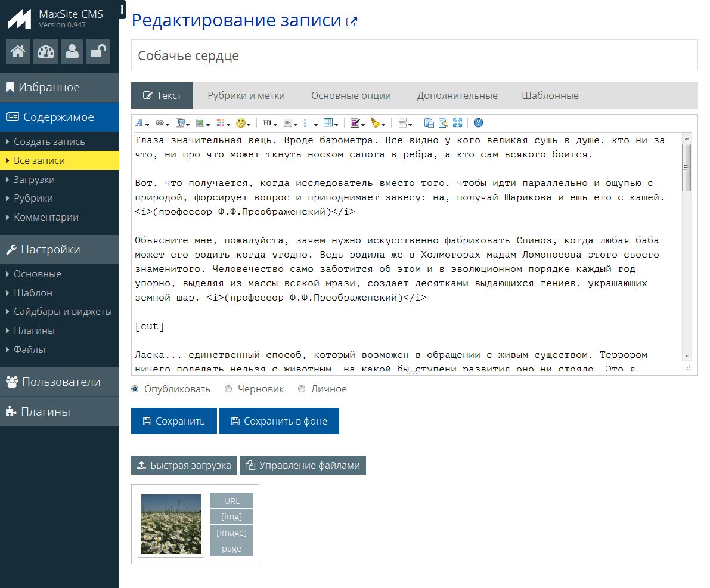The width and height of the screenshot is (710, 588).
Task: Open the dashboard speedometer icon in the sidebar
Action: pyautogui.click(x=46, y=51)
